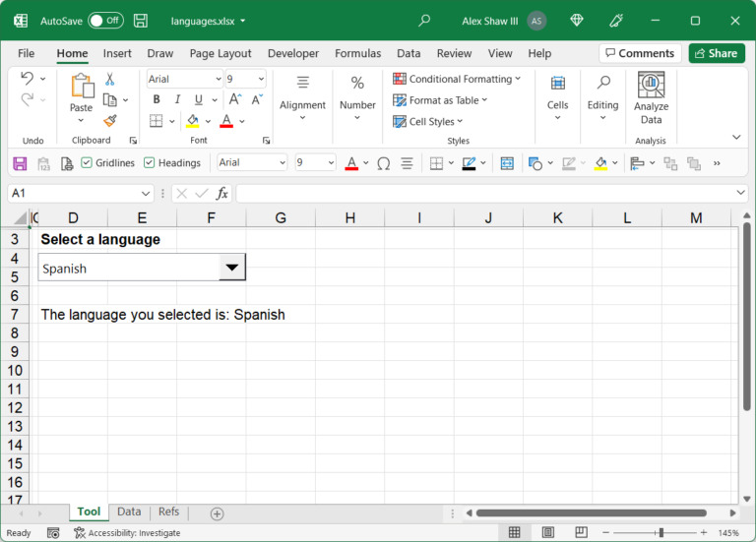Viewport: 756px width, 542px height.
Task: Toggle the AutoSave switch
Action: coord(105,21)
